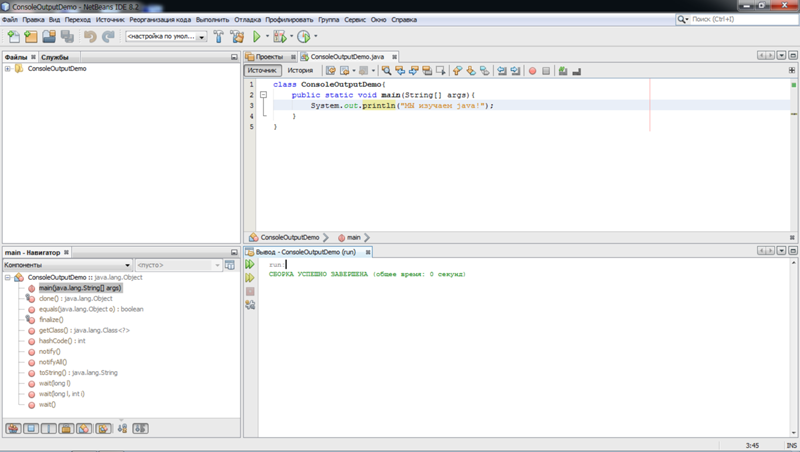Viewport: 800px width, 452px height.
Task: Click the New Project toolbar icon
Action: (31, 37)
